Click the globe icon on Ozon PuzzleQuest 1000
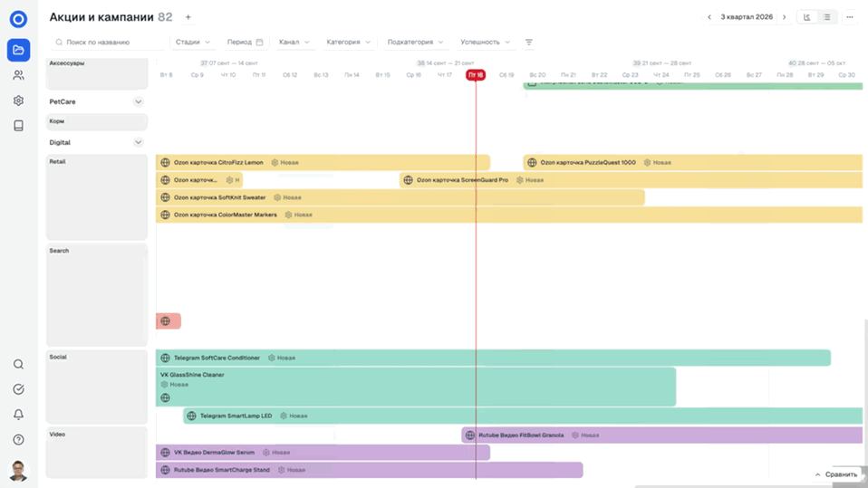This screenshot has height=488, width=868. click(x=532, y=163)
